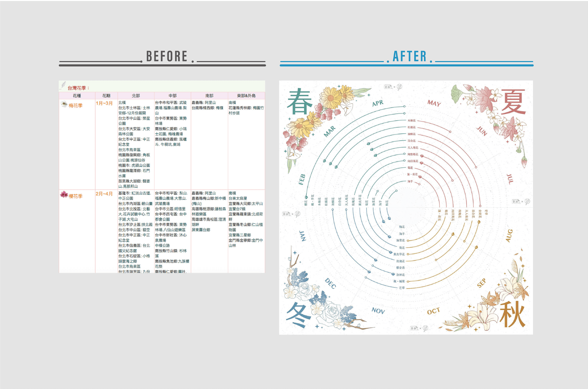Click the 梅花季 orange link text

coord(76,106)
